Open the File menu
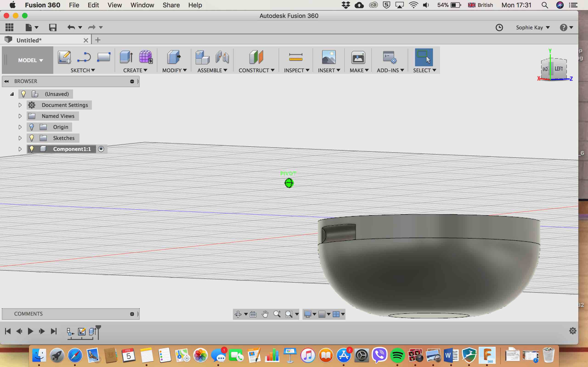Image resolution: width=588 pixels, height=367 pixels. (74, 5)
